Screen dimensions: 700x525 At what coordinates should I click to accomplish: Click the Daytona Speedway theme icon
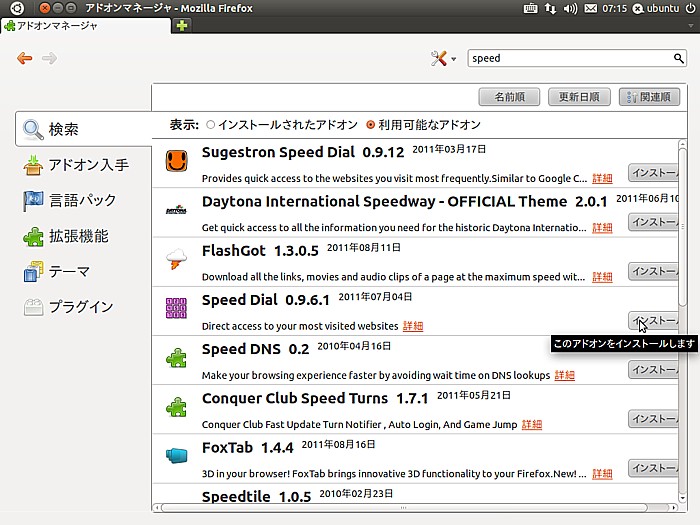pyautogui.click(x=176, y=210)
